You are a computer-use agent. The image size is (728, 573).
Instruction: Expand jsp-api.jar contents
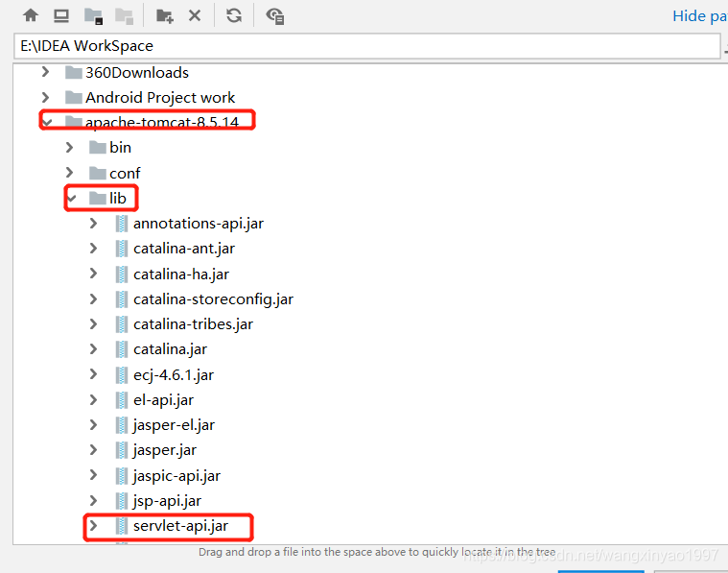click(93, 500)
